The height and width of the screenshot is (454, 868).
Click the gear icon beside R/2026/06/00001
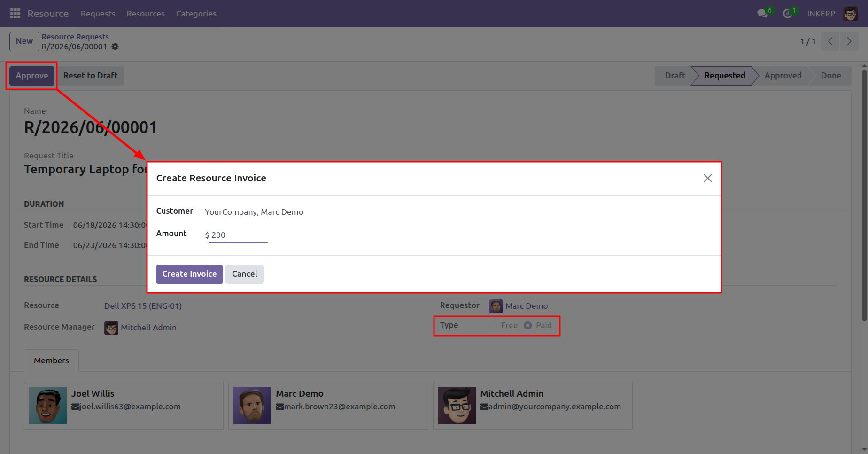pyautogui.click(x=115, y=47)
